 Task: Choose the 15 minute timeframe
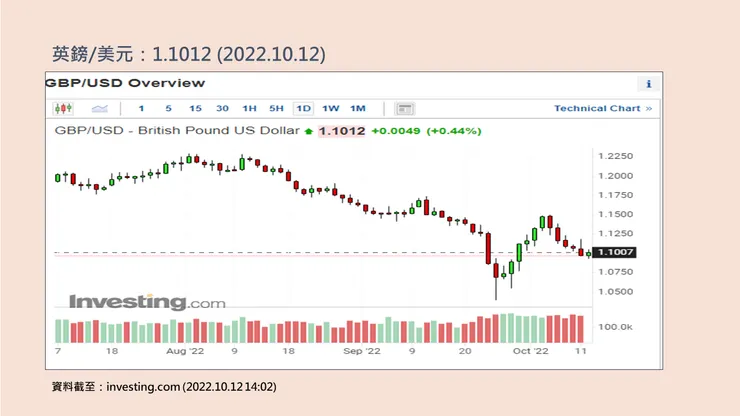195,108
